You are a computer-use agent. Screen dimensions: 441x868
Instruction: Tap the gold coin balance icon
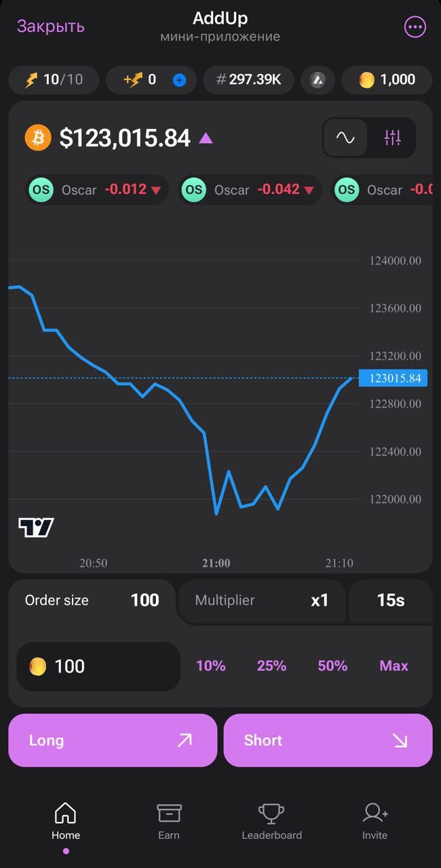click(366, 80)
